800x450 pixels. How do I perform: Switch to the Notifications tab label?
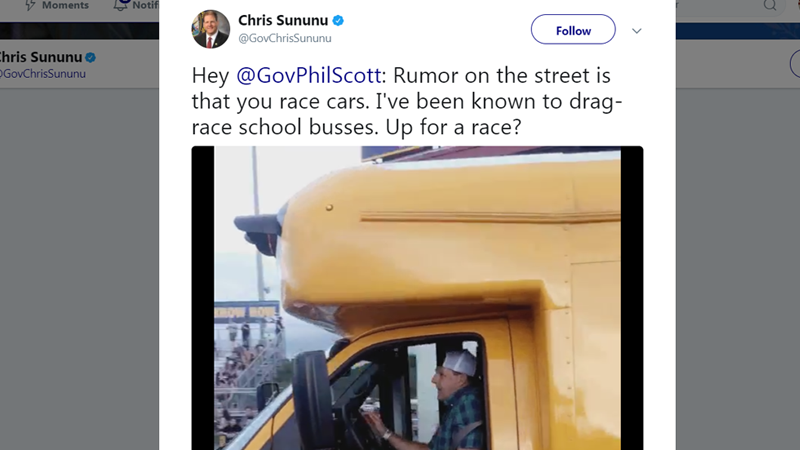coord(145,5)
